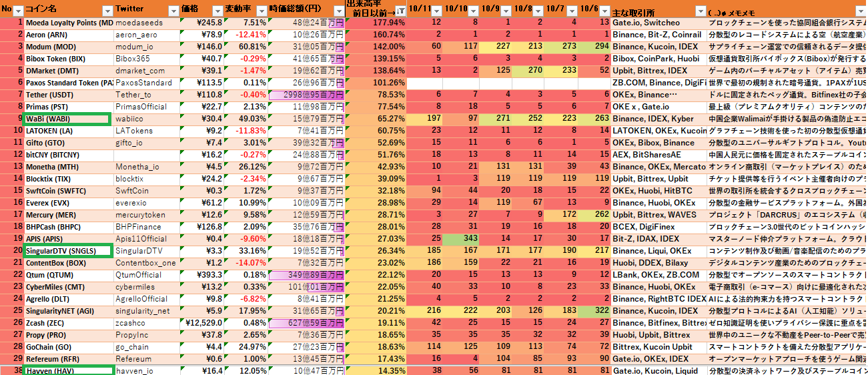This screenshot has width=868, height=375.
Task: Select exchange cell LBank, OKEx, ZB.COM
Action: click(x=659, y=275)
